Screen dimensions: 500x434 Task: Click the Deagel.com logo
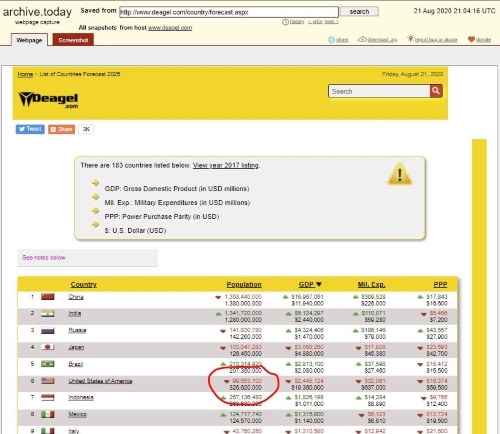coord(48,99)
